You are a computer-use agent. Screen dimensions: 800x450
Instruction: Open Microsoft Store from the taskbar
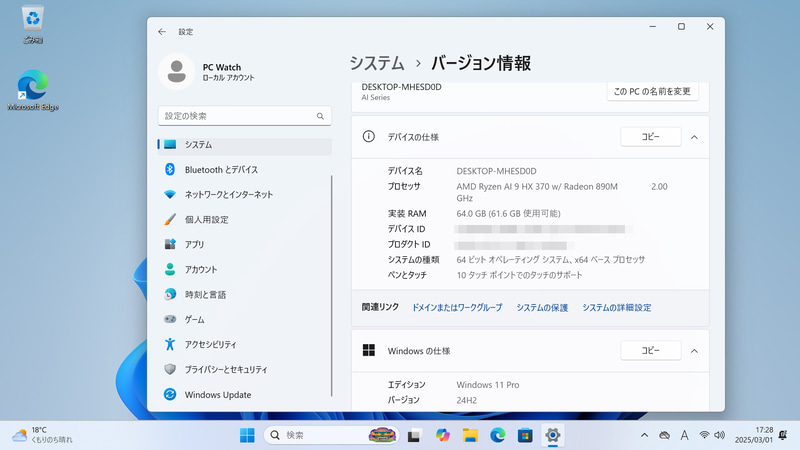pyautogui.click(x=525, y=435)
